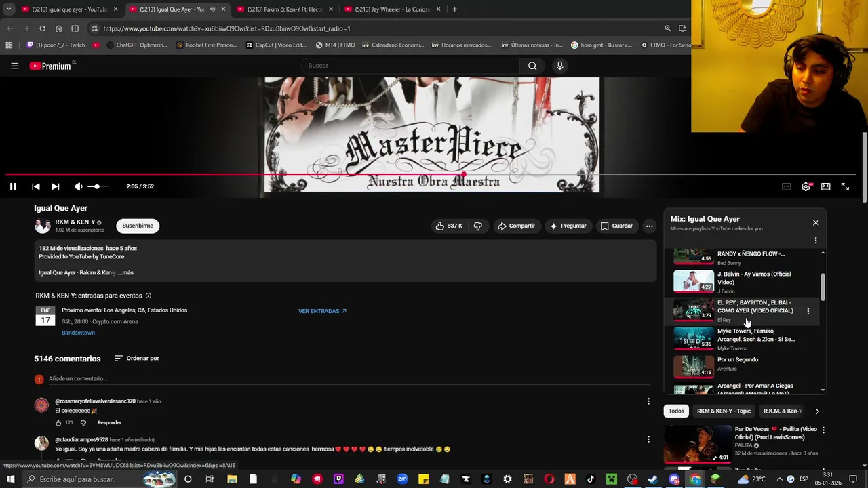Dislike the Igual Que Ayer video
This screenshot has height=488, width=868.
478,226
